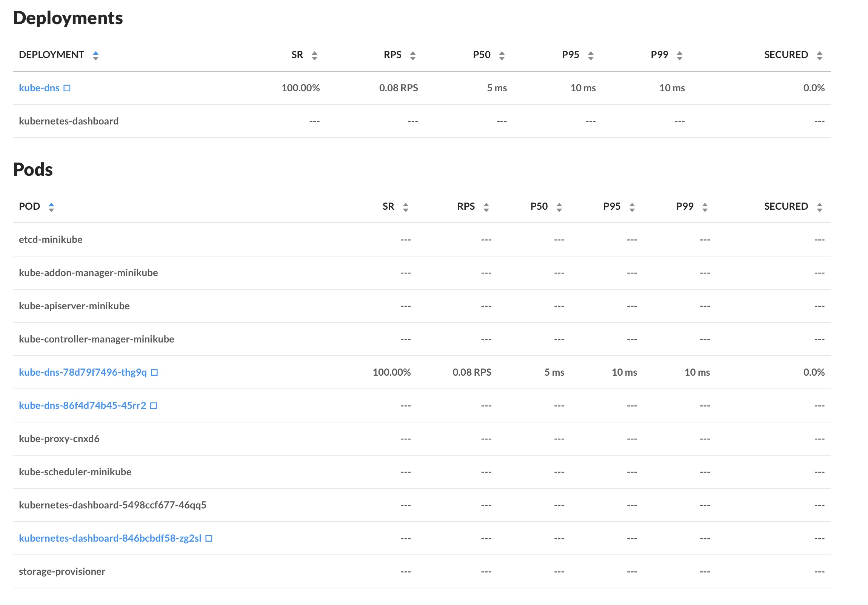868x605 pixels.
Task: Select kubernetes-dashboard-5498ccf677-46qq5 pod name
Action: pos(113,505)
